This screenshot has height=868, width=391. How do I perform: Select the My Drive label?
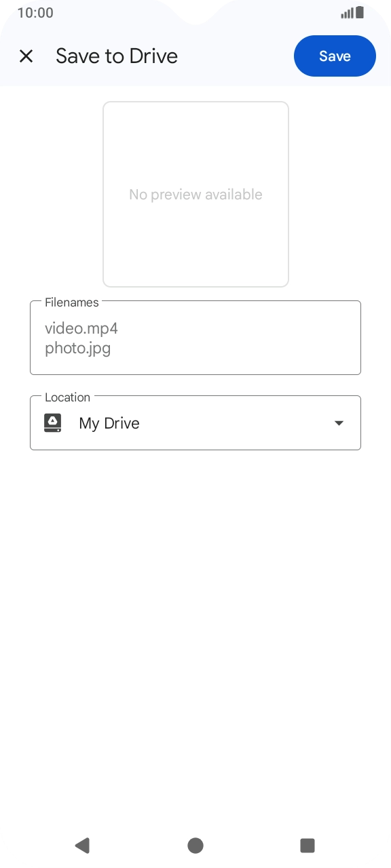click(109, 423)
